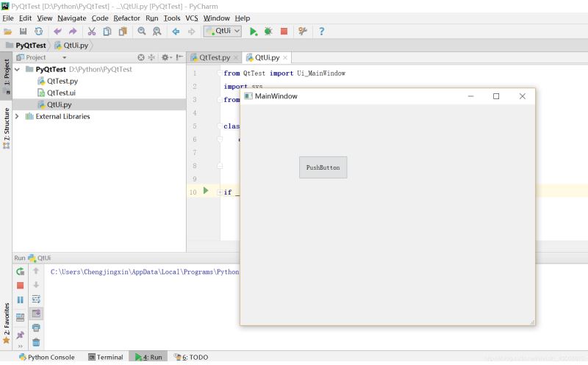Stop the process with the red toolbar square
The image size is (588, 365).
pyautogui.click(x=284, y=32)
